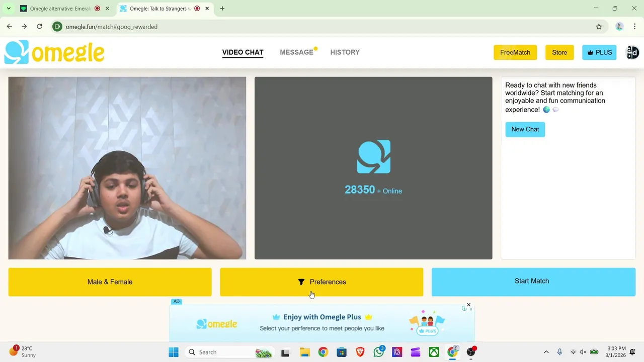Click the microphone icon in the system tray
Image resolution: width=644 pixels, height=362 pixels.
pos(559,352)
